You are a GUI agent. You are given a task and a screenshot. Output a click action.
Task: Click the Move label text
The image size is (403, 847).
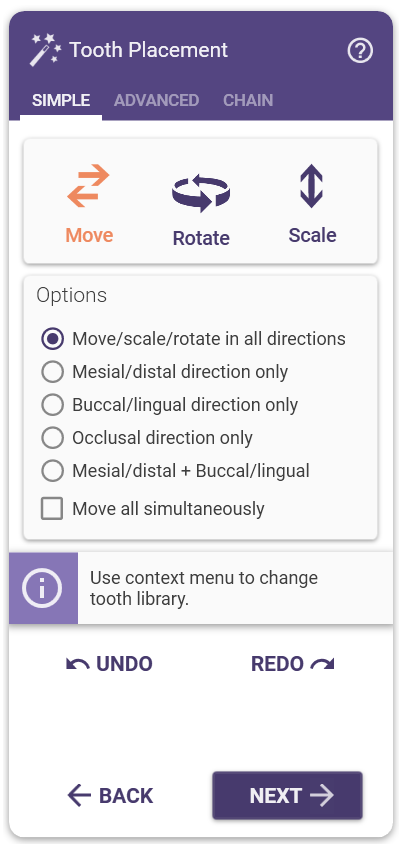tap(89, 236)
